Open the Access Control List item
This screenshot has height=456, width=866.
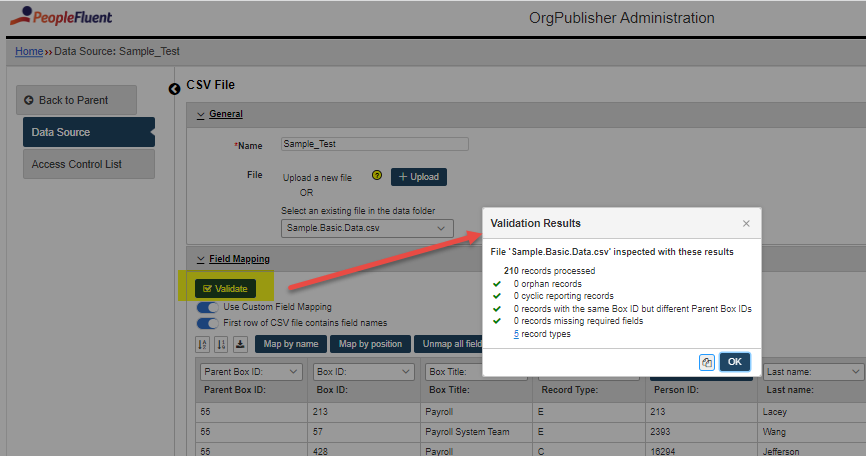coord(89,164)
